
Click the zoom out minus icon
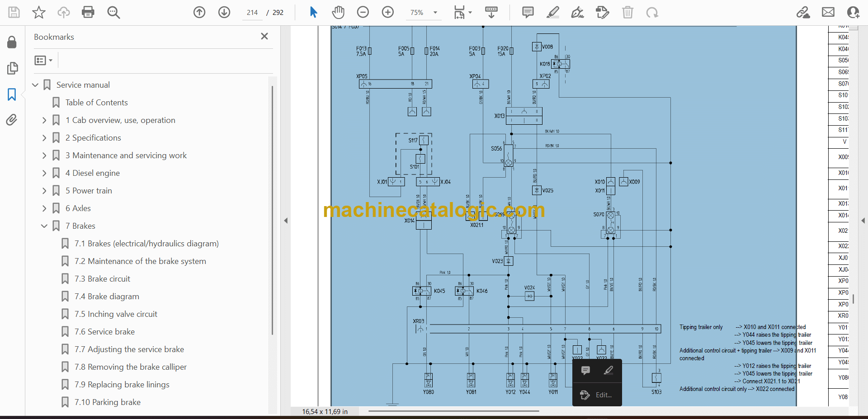pos(363,12)
